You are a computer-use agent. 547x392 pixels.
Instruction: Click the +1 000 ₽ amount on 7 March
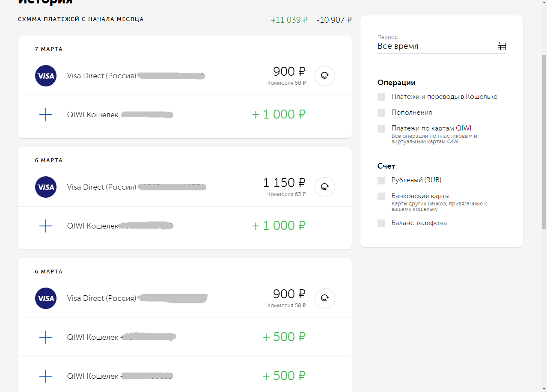click(279, 114)
